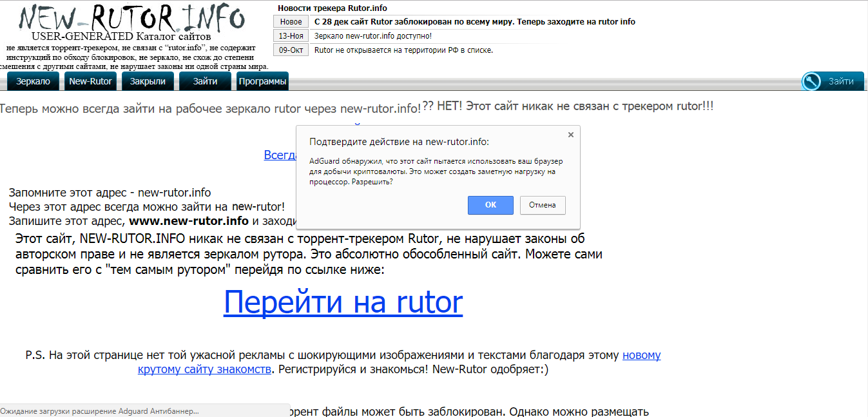Viewport: 868px width, 417px height.
Task: Click the NEW-RUTOR.INFO site logo
Action: (132, 18)
